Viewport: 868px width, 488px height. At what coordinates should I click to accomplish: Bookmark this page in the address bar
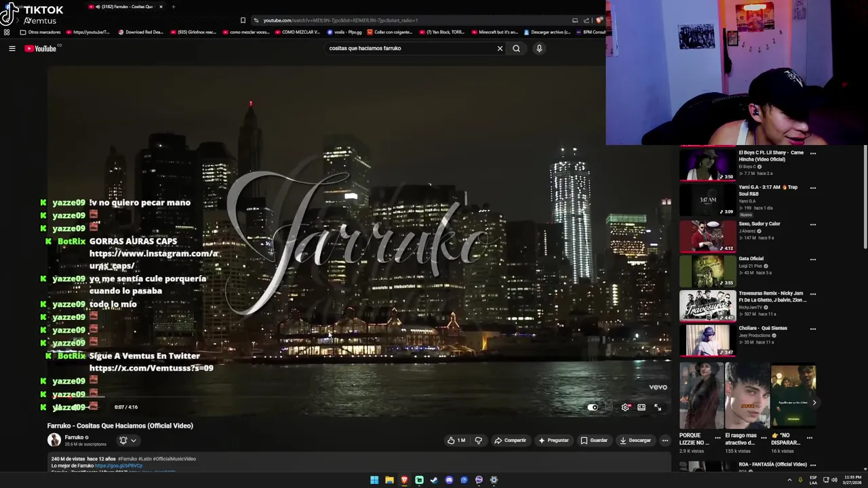[243, 20]
